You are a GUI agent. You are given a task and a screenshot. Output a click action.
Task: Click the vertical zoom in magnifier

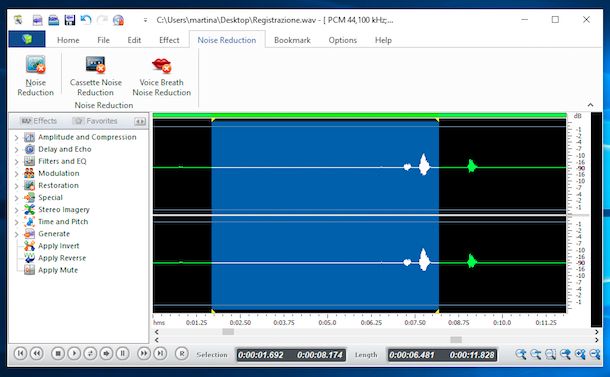580,354
